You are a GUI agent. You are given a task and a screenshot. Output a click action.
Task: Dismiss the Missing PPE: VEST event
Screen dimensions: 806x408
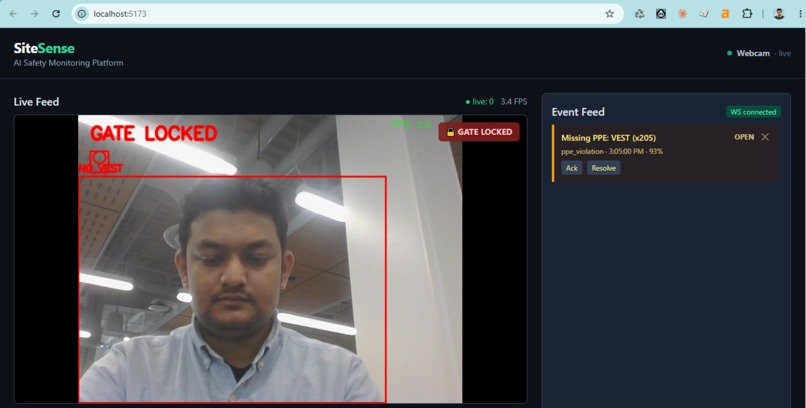(x=765, y=137)
